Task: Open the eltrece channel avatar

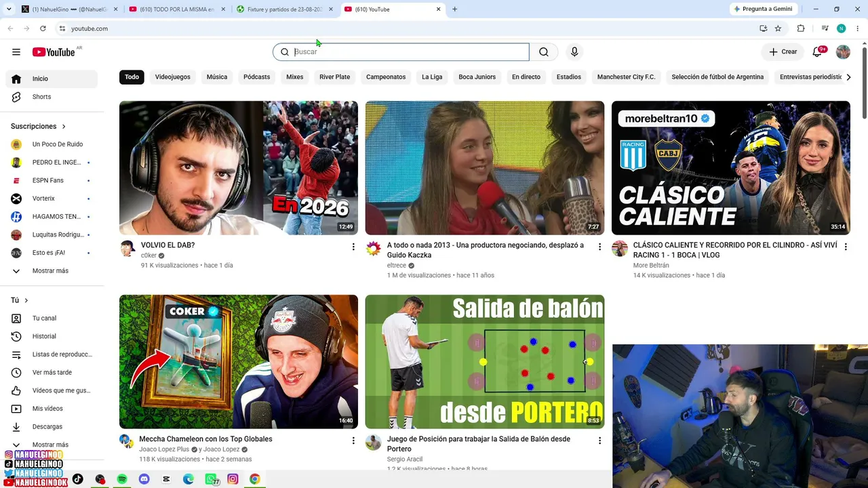Action: click(374, 248)
